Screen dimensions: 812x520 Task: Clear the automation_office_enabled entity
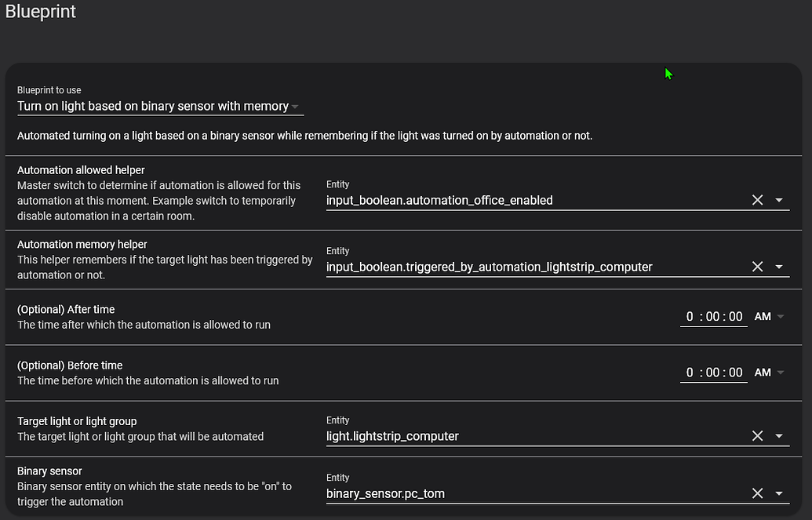[757, 200]
